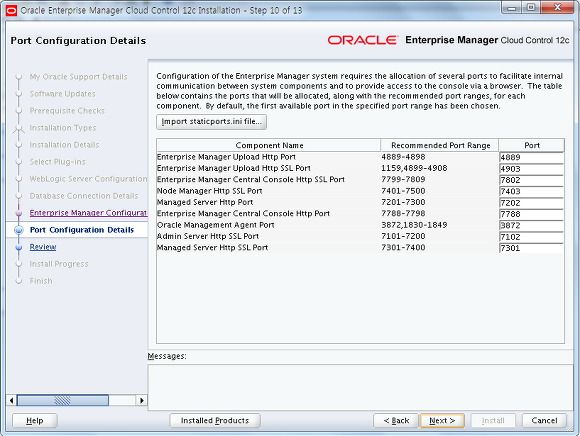
Task: Click the Install Progress step
Action: tap(59, 264)
